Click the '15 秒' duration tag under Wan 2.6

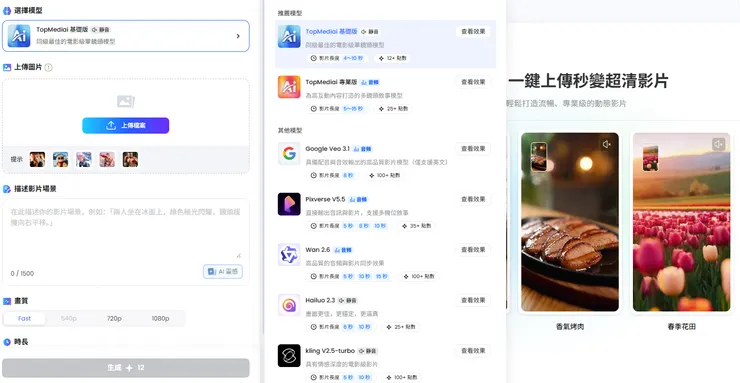[381, 276]
